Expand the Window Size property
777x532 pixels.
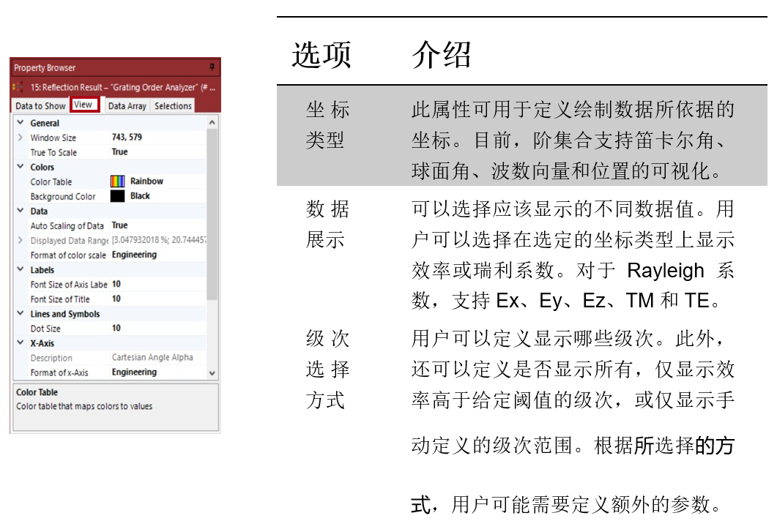[x=21, y=138]
